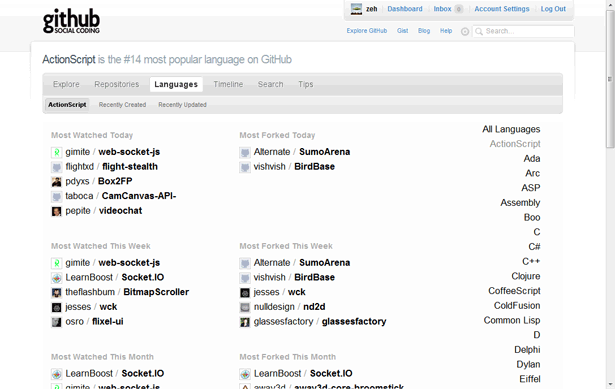
Task: Open the zeh user avatar
Action: click(356, 9)
